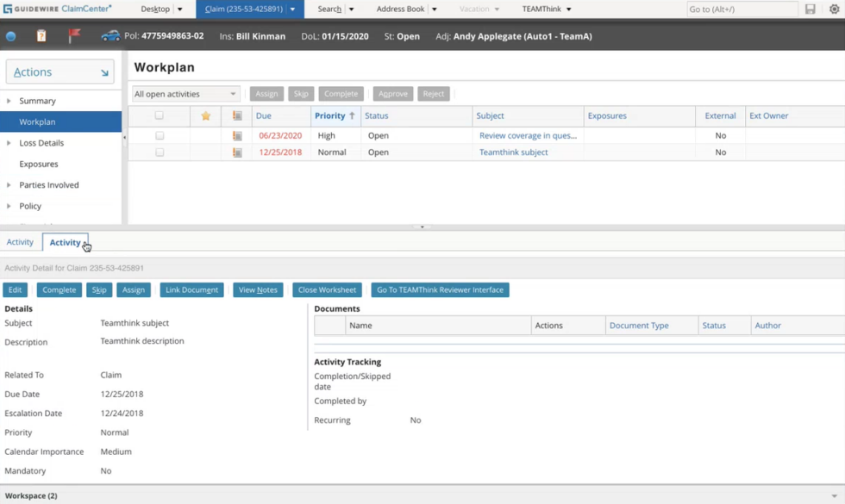
Task: Click the blue circle status icon in the claim bar
Action: 11,37
